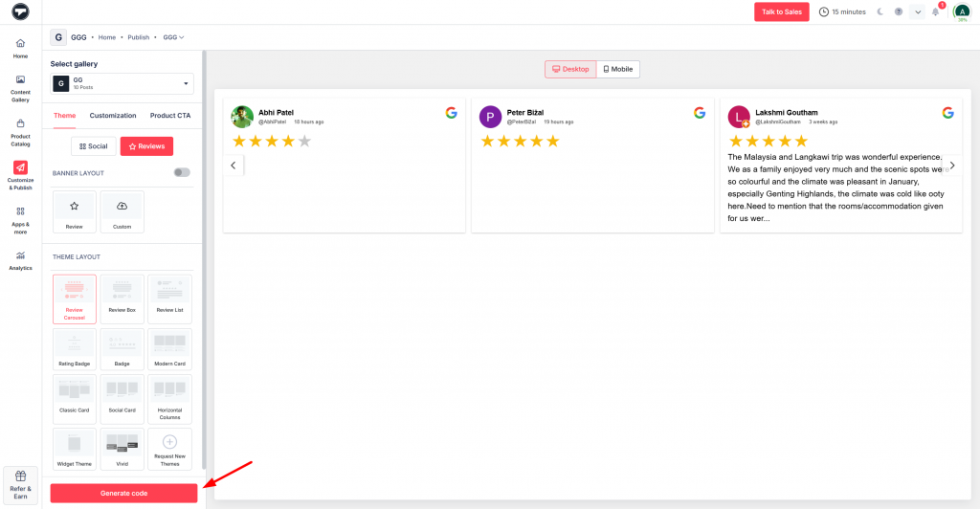Open Product Catalog in sidebar
Image resolution: width=980 pixels, height=509 pixels.
pos(20,130)
